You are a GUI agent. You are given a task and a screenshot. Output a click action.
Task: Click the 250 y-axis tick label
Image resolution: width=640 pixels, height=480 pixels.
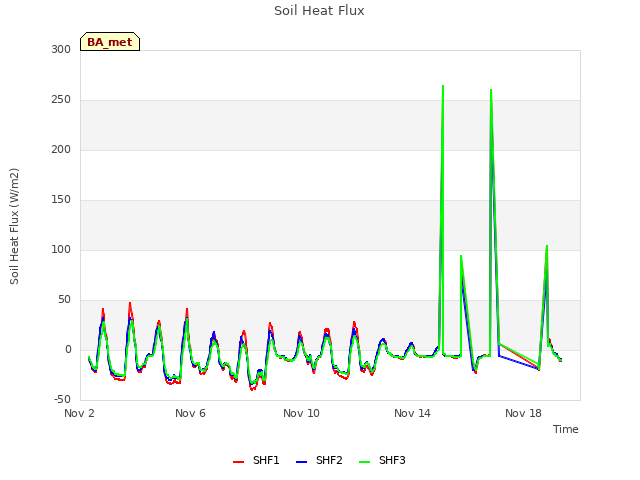click(61, 100)
